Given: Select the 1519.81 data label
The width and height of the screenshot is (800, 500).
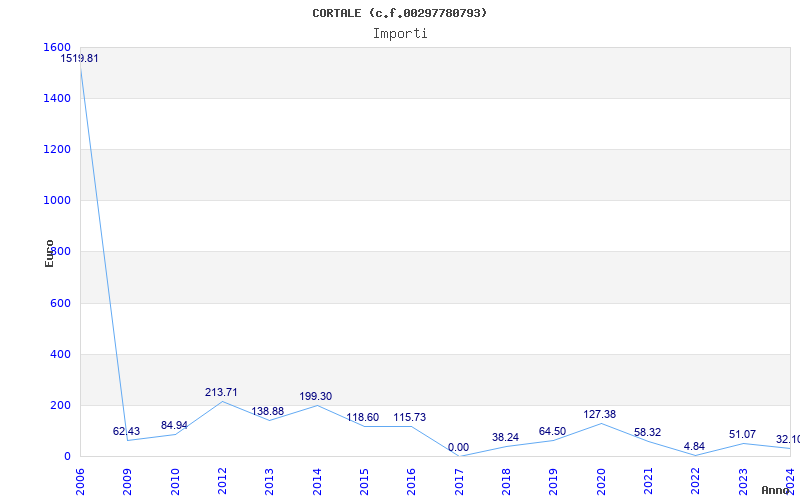Looking at the screenshot, I should (x=80, y=59).
